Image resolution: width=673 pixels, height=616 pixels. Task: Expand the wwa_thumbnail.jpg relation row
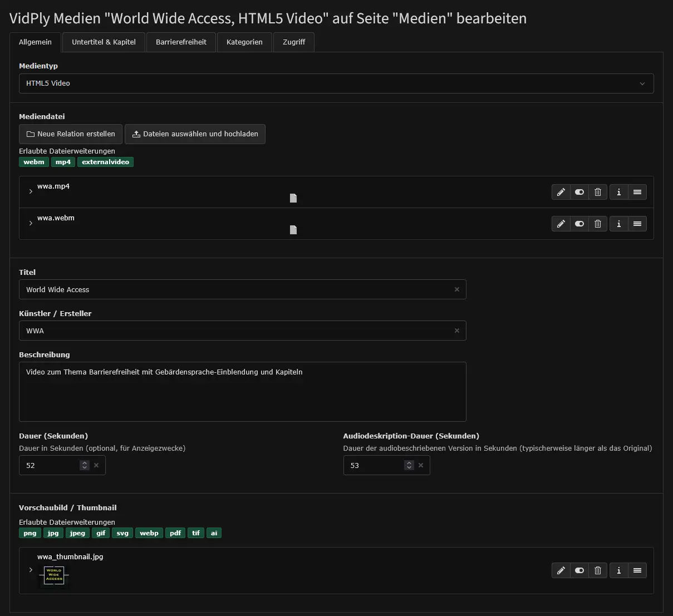tap(31, 570)
